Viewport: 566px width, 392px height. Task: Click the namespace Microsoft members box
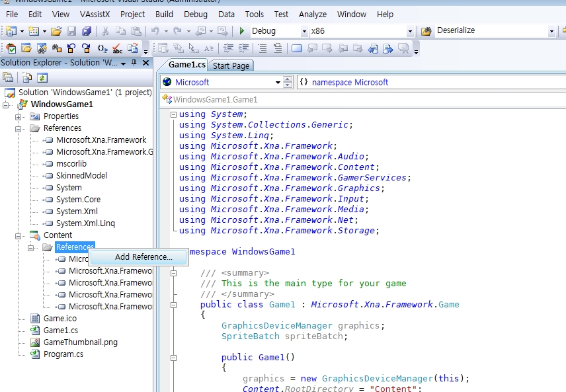click(x=431, y=82)
